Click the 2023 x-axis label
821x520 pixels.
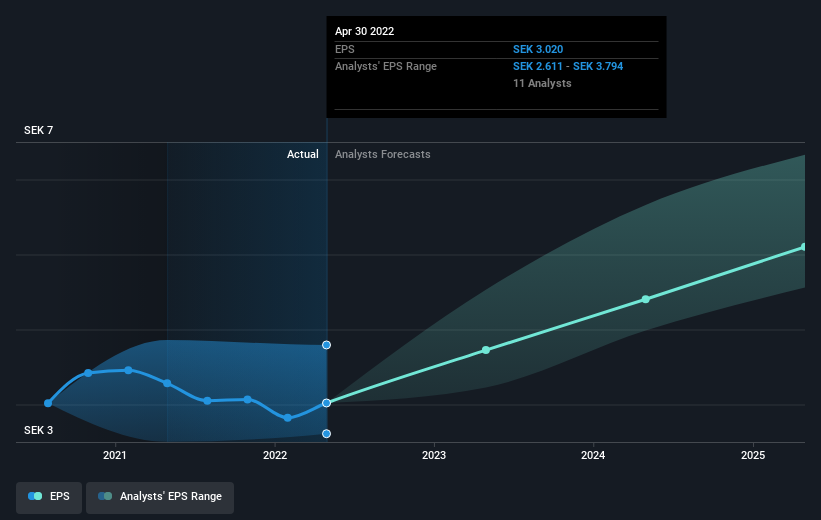[x=434, y=455]
